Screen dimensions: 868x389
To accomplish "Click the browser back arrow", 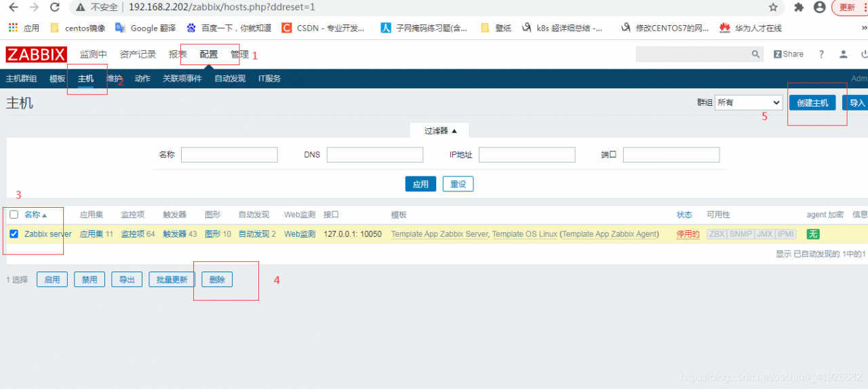I will 13,7.
